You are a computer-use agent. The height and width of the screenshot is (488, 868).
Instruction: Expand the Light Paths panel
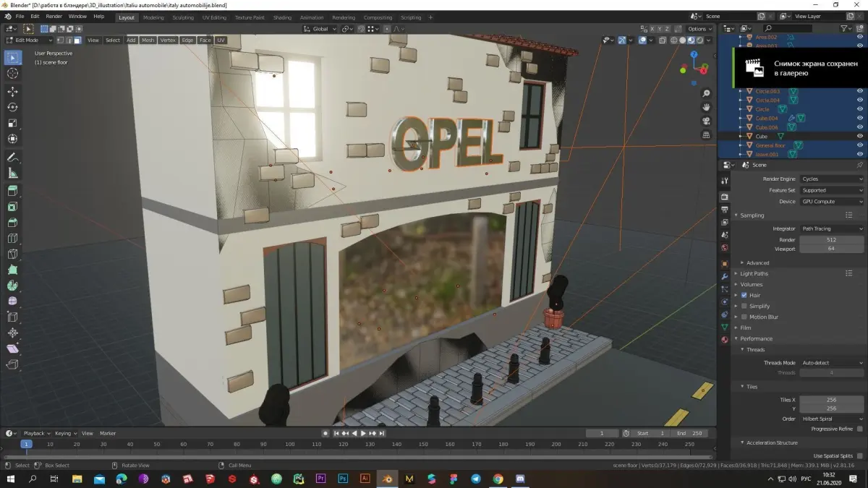click(x=754, y=273)
